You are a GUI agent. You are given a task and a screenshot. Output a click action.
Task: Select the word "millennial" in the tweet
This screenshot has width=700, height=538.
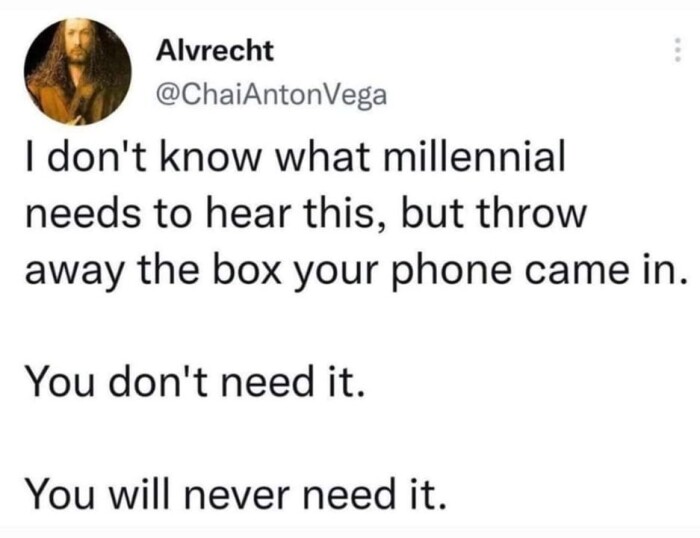click(x=475, y=156)
